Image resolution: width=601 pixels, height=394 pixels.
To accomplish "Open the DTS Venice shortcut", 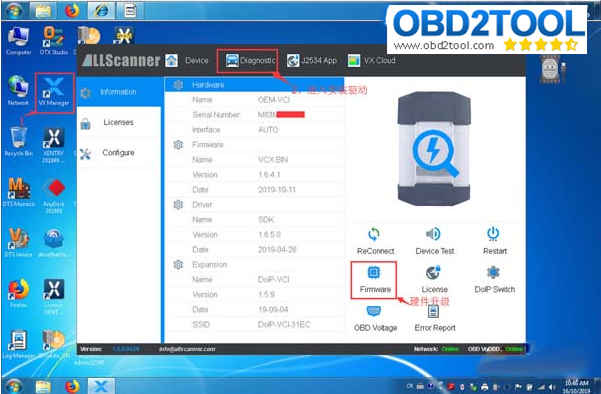I will [18, 243].
